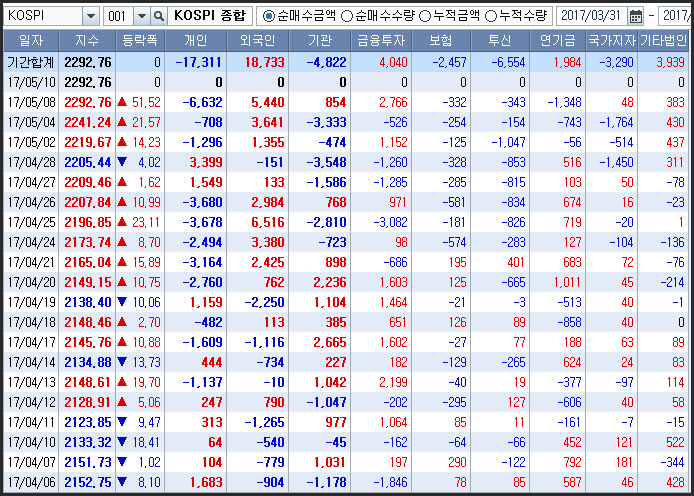The image size is (694, 496).
Task: Click individual value 1,683 on 17/04/06
Action: pyautogui.click(x=206, y=482)
